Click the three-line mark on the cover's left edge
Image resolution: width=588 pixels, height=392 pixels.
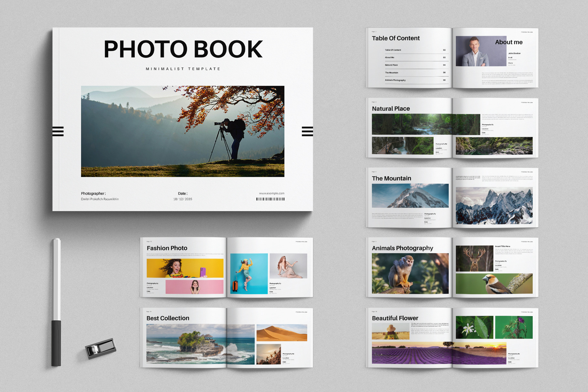[x=58, y=131]
